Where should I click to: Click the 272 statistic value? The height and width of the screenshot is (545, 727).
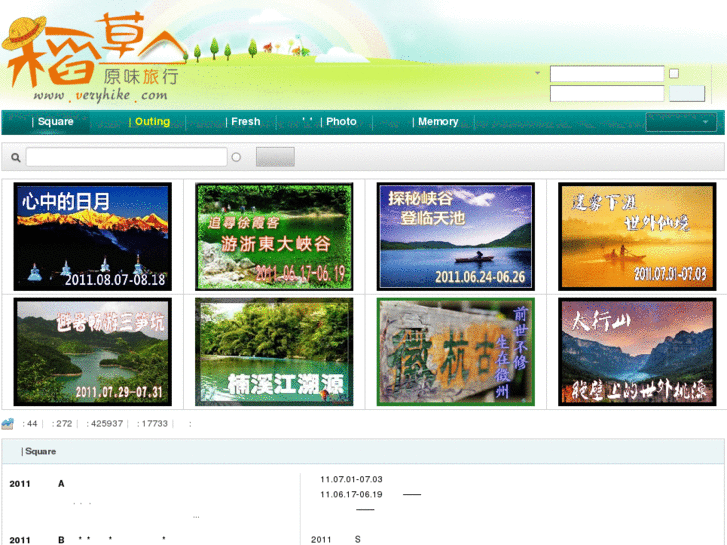[64, 423]
